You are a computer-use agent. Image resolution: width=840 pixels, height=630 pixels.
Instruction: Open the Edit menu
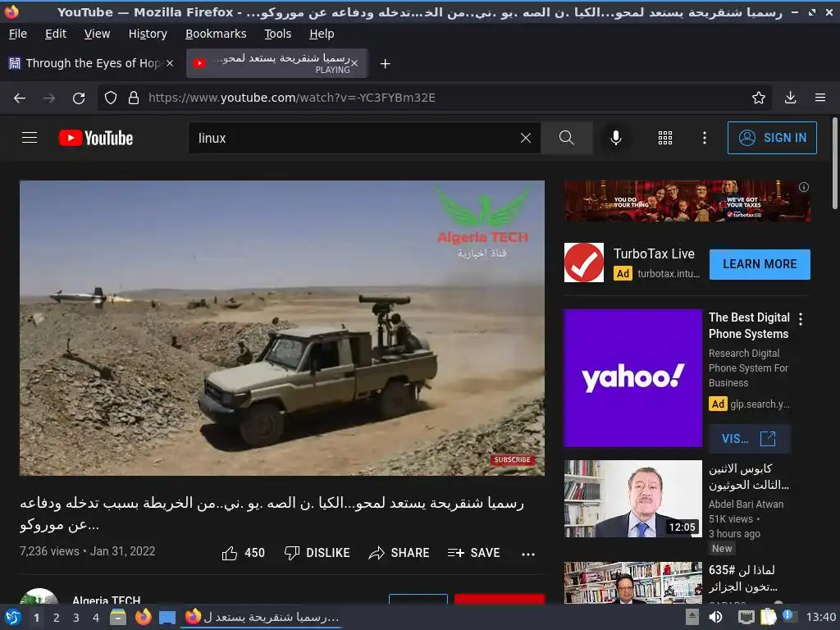56,34
